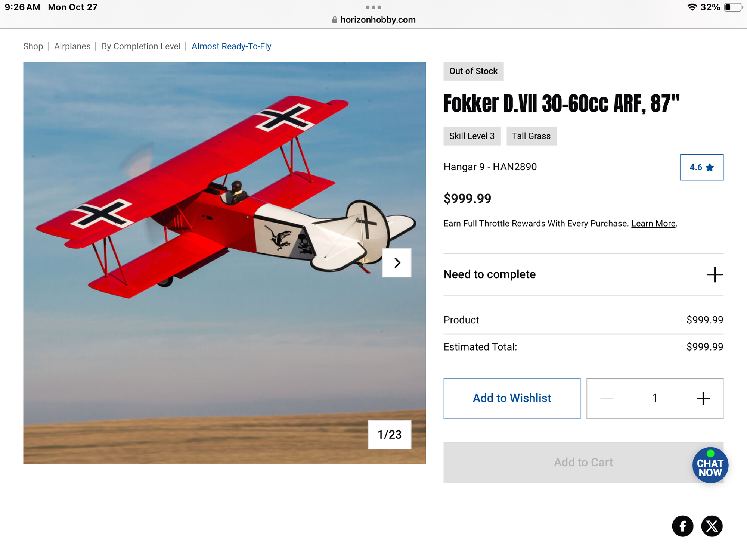Navigate to By Completion Level breadcrumb
The height and width of the screenshot is (560, 747).
pos(141,46)
